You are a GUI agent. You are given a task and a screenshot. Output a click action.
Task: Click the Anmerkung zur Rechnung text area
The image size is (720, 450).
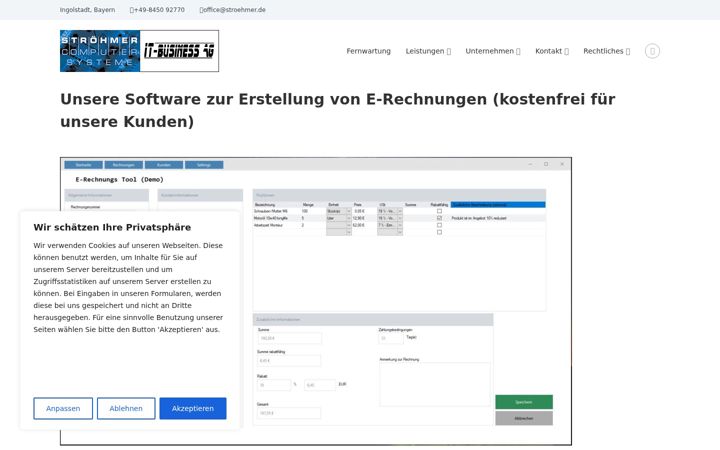point(434,384)
